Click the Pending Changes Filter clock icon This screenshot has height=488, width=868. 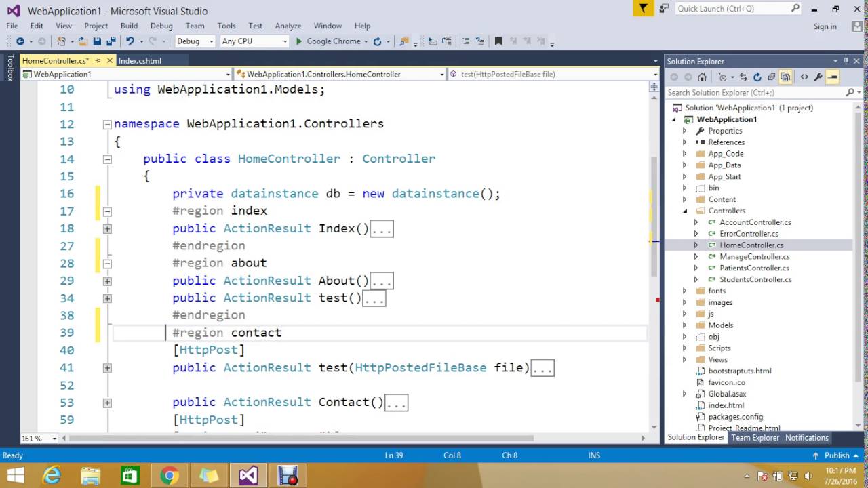coord(723,77)
